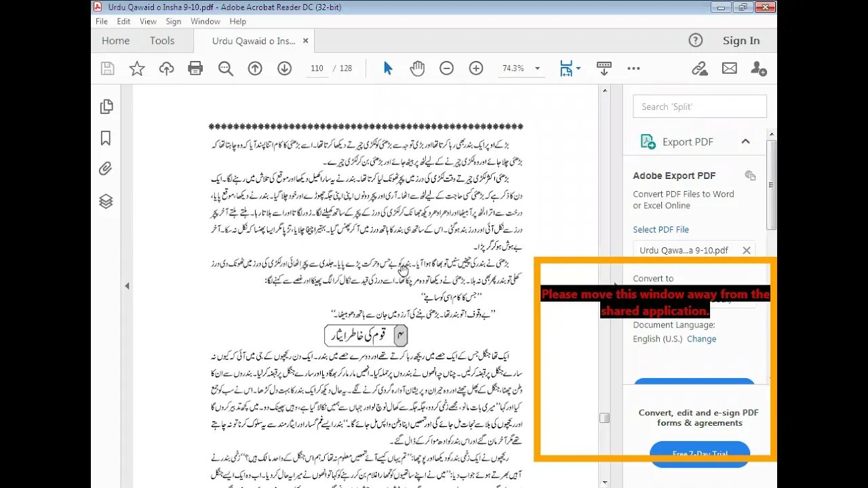Click document vertical scrollbar thumb

604,418
